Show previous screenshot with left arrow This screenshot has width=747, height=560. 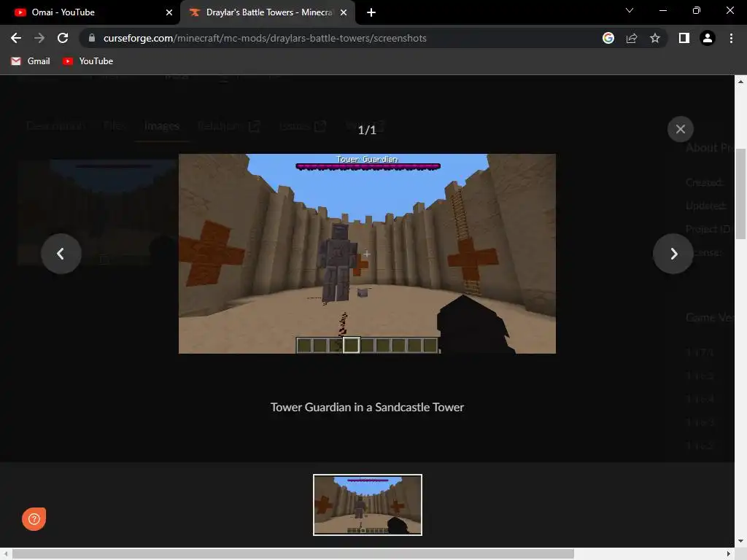(x=61, y=254)
